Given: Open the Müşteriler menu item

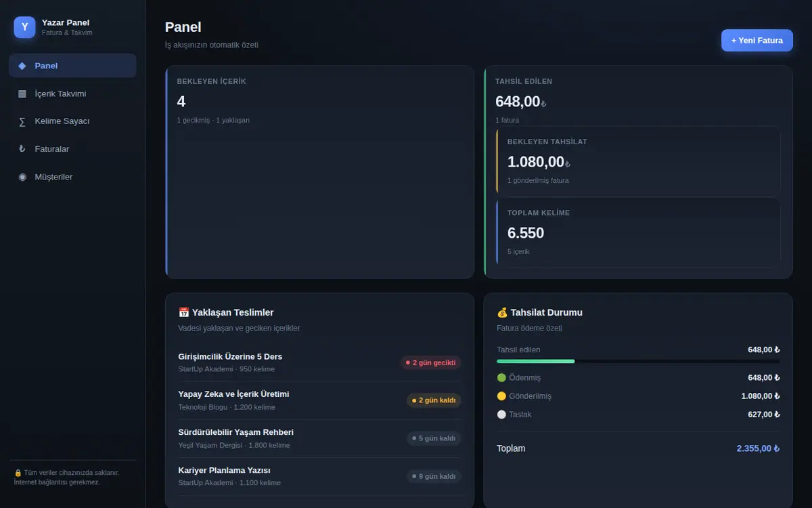Looking at the screenshot, I should (72, 177).
